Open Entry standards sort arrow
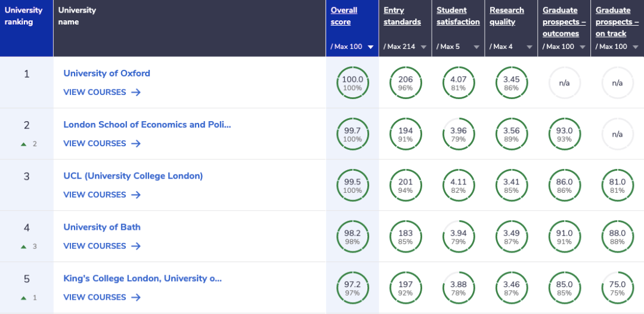Viewport: 644px width, 314px height. [423, 47]
